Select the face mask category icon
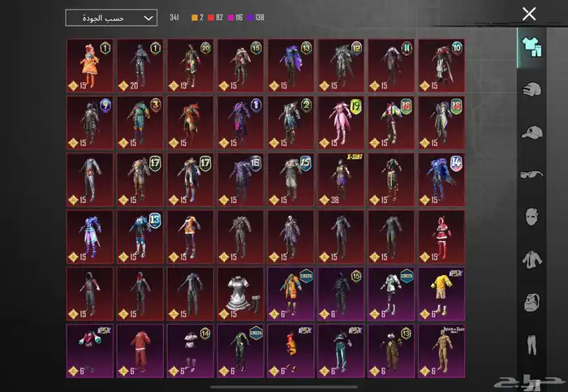Image resolution: width=568 pixels, height=392 pixels. [x=533, y=218]
